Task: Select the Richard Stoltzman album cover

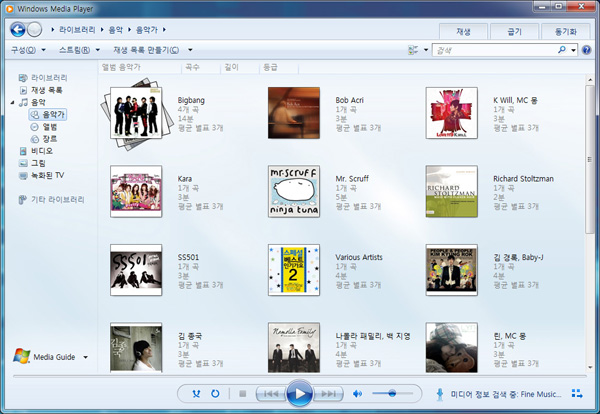Action: pyautogui.click(x=452, y=191)
